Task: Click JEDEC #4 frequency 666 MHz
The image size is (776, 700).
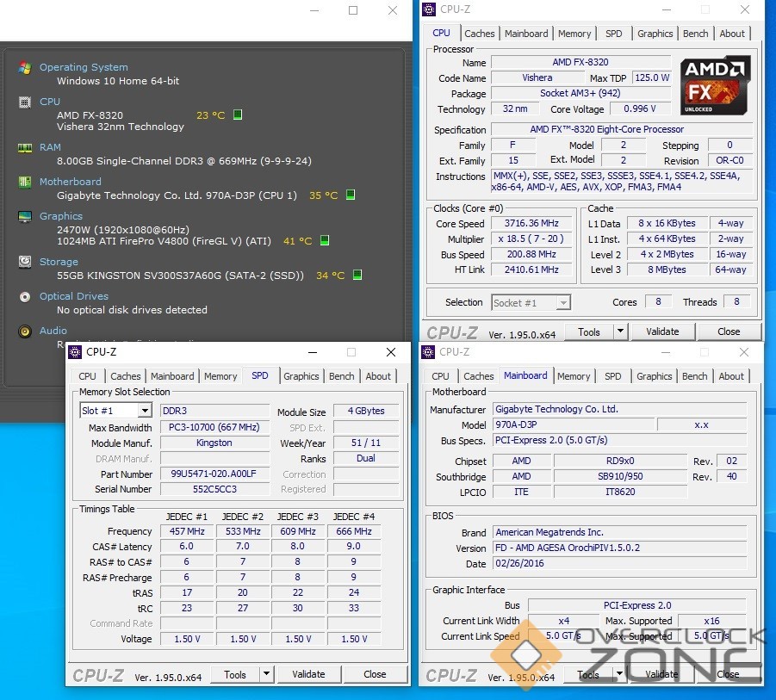Action: 354,531
